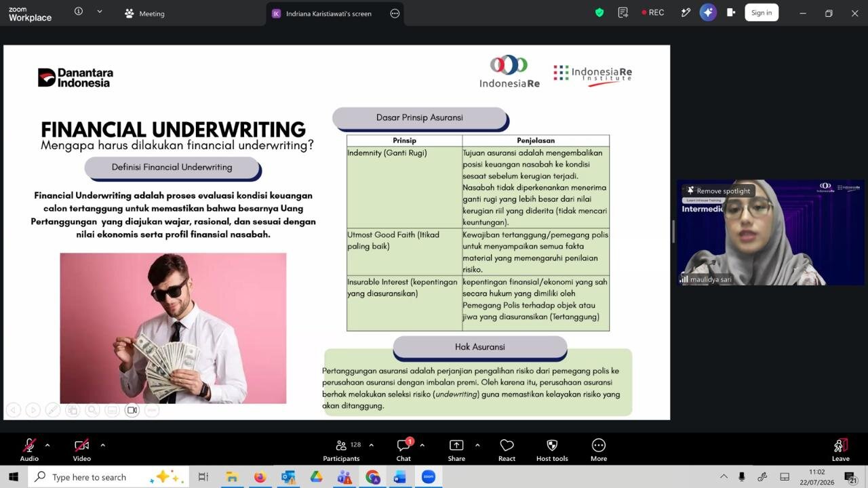
Task: Open video options arrow next to Video
Action: click(102, 445)
